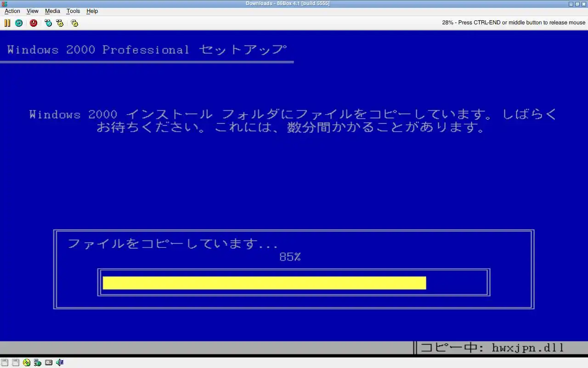Screen dimensions: 588x368
Task: Click the ファイルをコピーしています... label
Action: coord(173,243)
